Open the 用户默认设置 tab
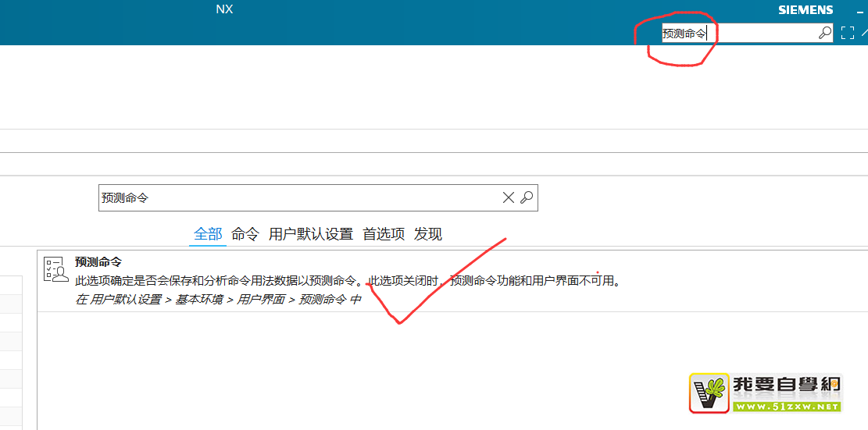The height and width of the screenshot is (430, 868). tap(311, 234)
